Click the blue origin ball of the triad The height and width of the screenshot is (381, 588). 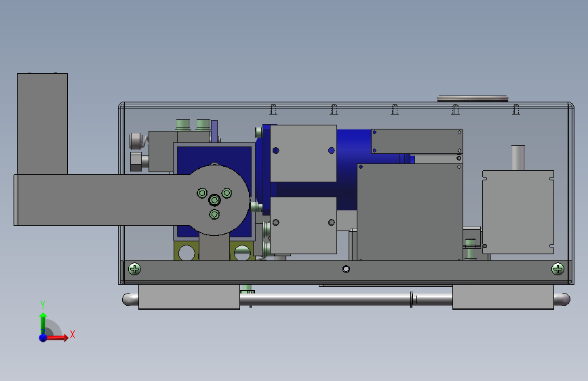[x=43, y=338]
